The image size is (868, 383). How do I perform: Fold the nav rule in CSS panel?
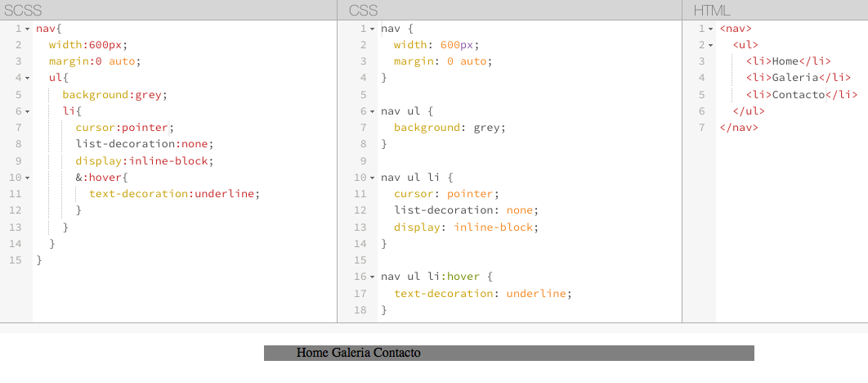(x=373, y=29)
